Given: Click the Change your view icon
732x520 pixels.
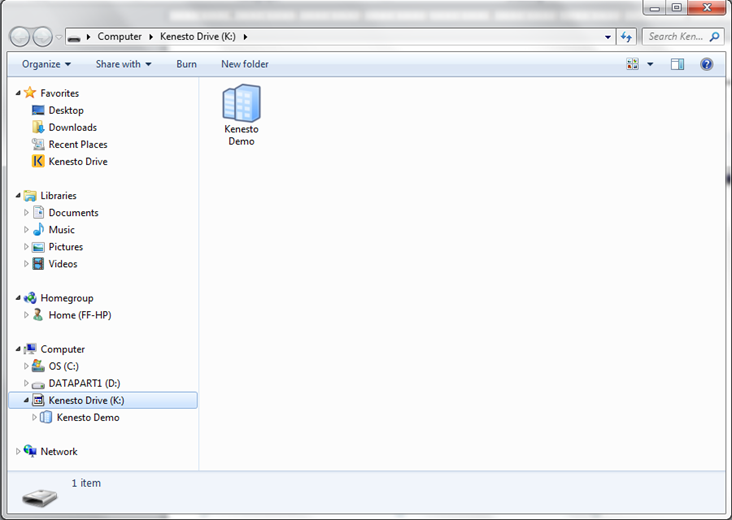Looking at the screenshot, I should point(633,64).
